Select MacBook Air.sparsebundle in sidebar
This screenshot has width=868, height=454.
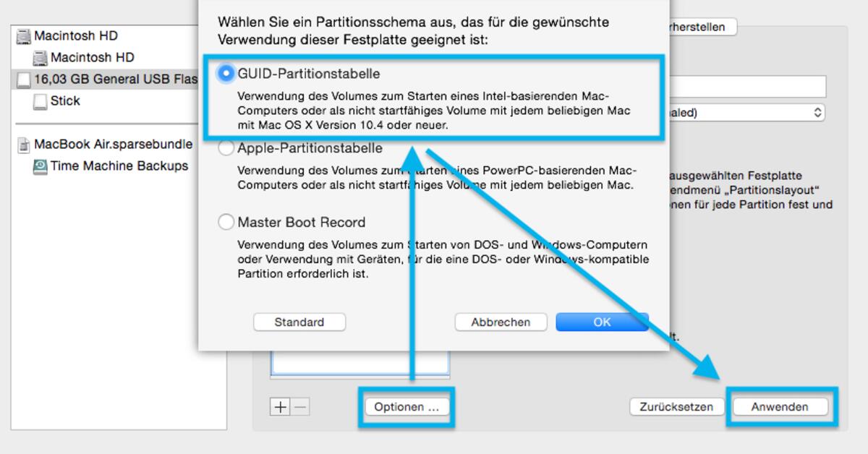pyautogui.click(x=106, y=145)
